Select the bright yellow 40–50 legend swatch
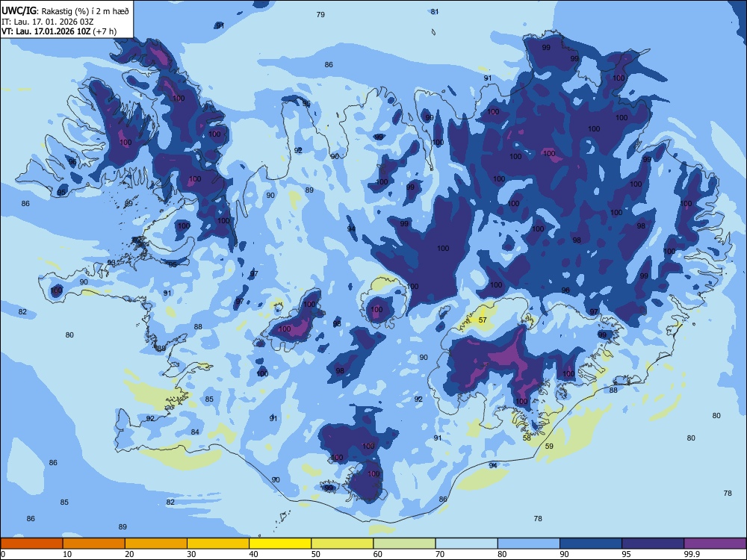Viewport: 747px width, 560px height. tap(280, 544)
